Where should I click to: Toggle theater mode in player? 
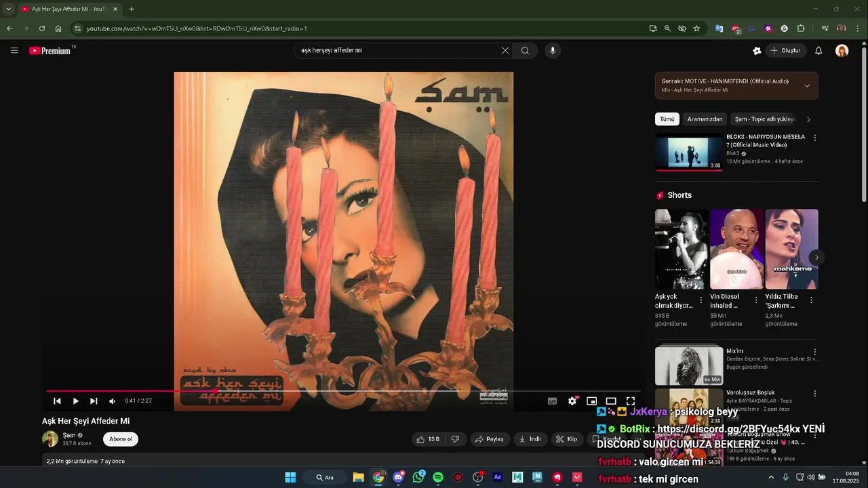611,401
